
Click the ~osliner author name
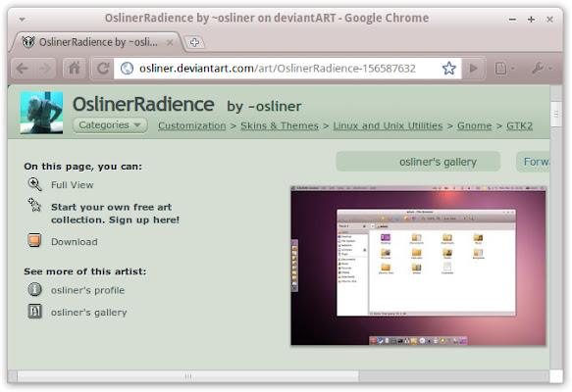click(275, 107)
